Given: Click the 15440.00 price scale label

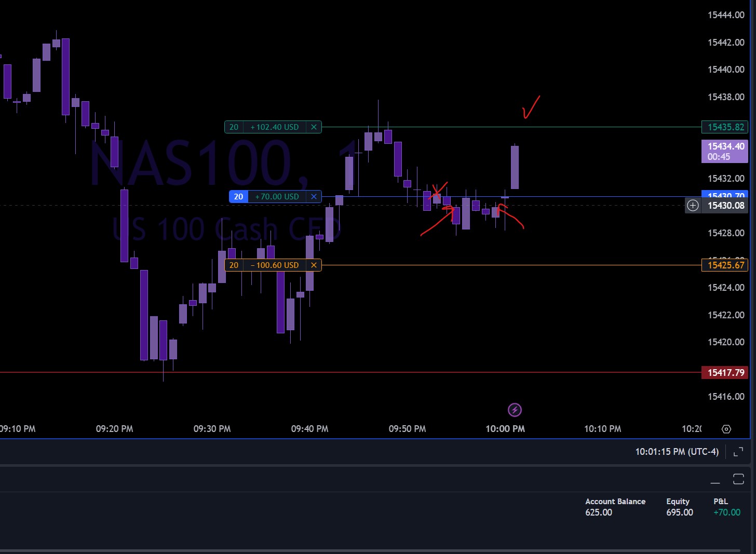Looking at the screenshot, I should [726, 70].
